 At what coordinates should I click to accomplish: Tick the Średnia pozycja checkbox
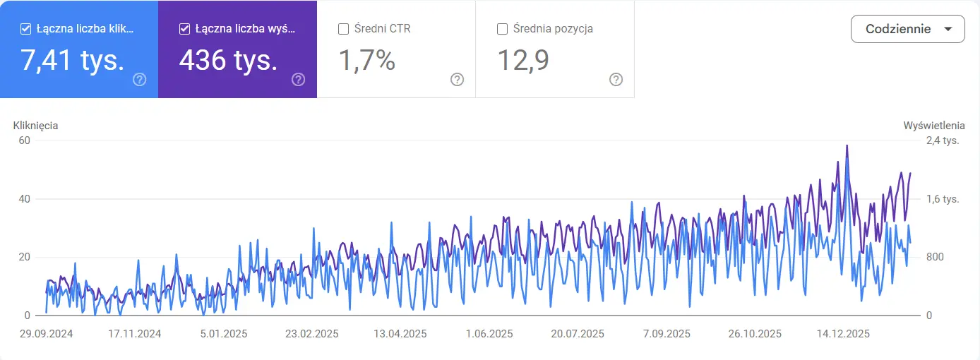click(x=503, y=29)
